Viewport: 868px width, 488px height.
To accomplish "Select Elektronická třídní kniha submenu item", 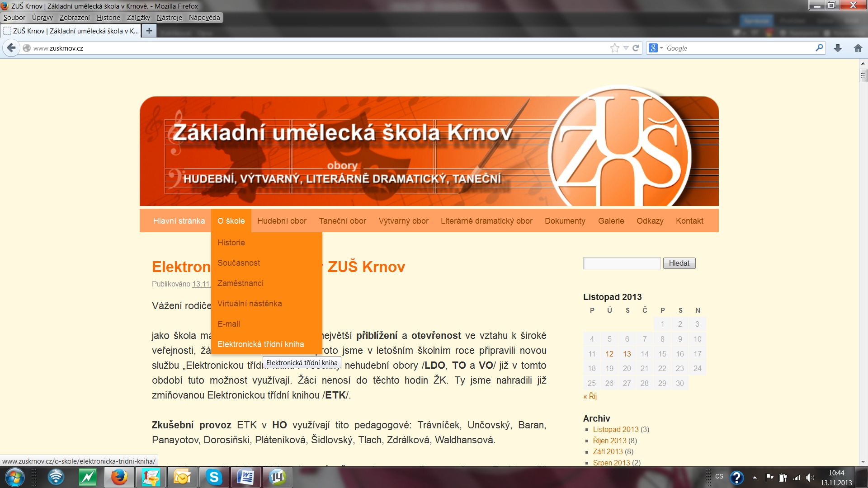I will coord(267,344).
